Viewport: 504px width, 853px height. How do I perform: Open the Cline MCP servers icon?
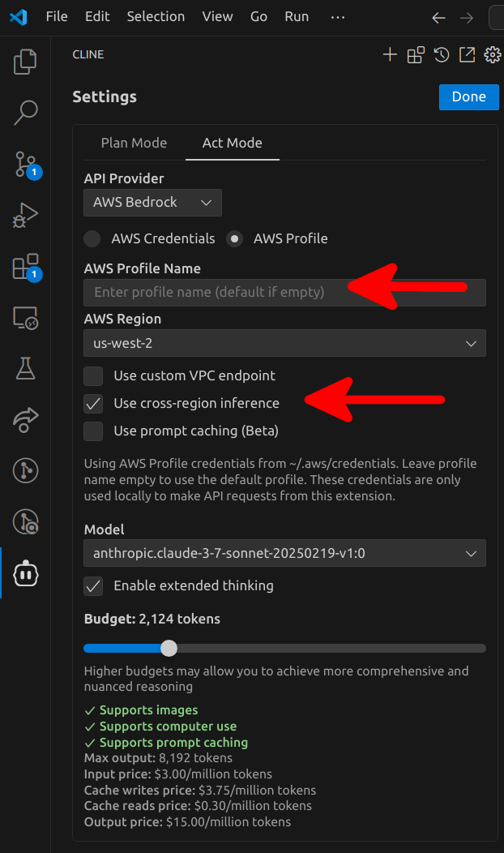click(416, 54)
